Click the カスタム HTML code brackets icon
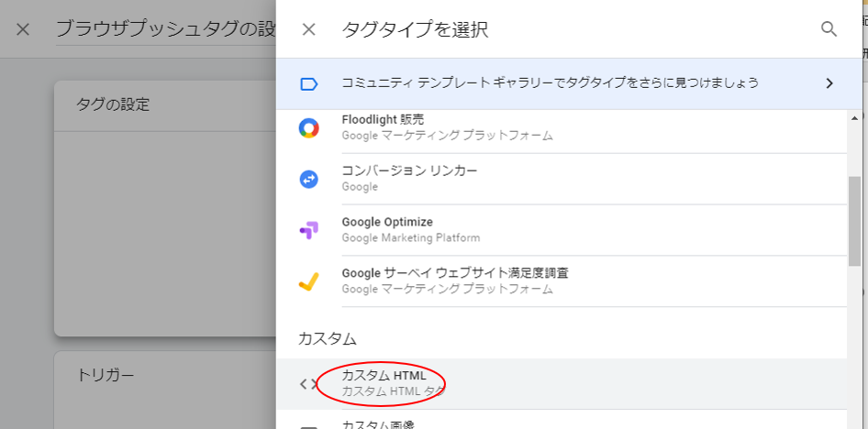868x429 pixels. point(309,384)
